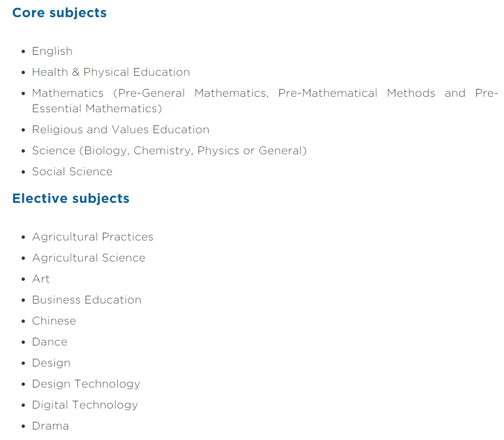The height and width of the screenshot is (440, 504).
Task: Select the Chinese elective
Action: [x=54, y=321]
